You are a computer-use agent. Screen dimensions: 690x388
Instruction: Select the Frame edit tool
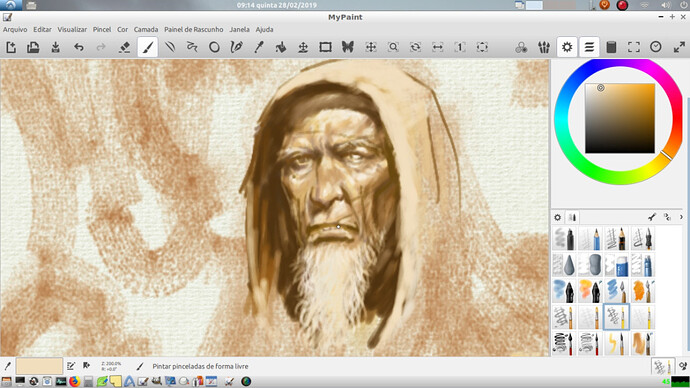pyautogui.click(x=325, y=47)
